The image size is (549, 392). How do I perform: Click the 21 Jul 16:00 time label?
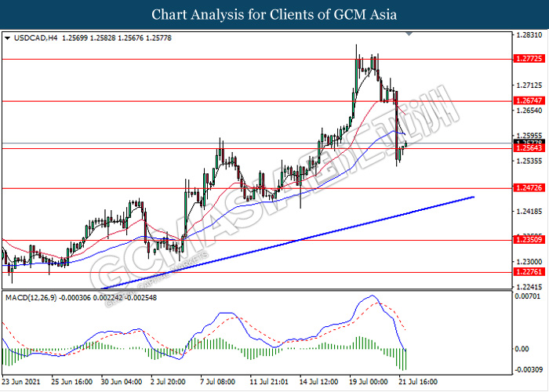(418, 382)
